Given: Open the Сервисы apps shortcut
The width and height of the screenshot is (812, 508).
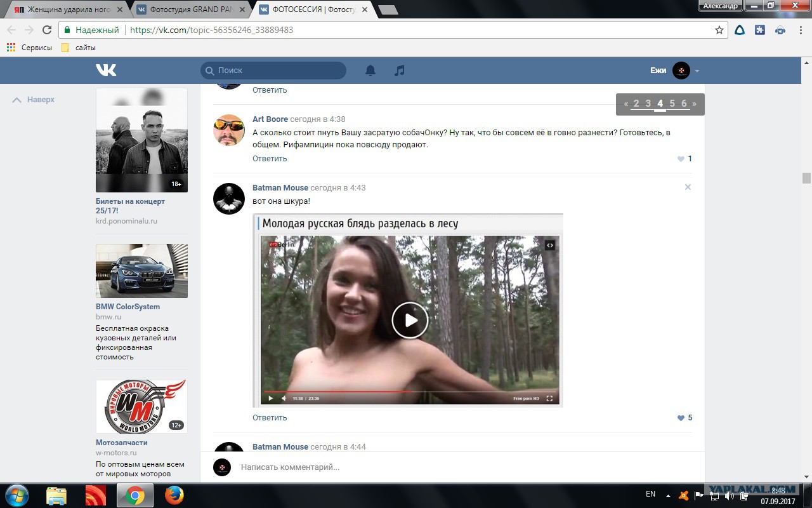Looking at the screenshot, I should tap(29, 48).
